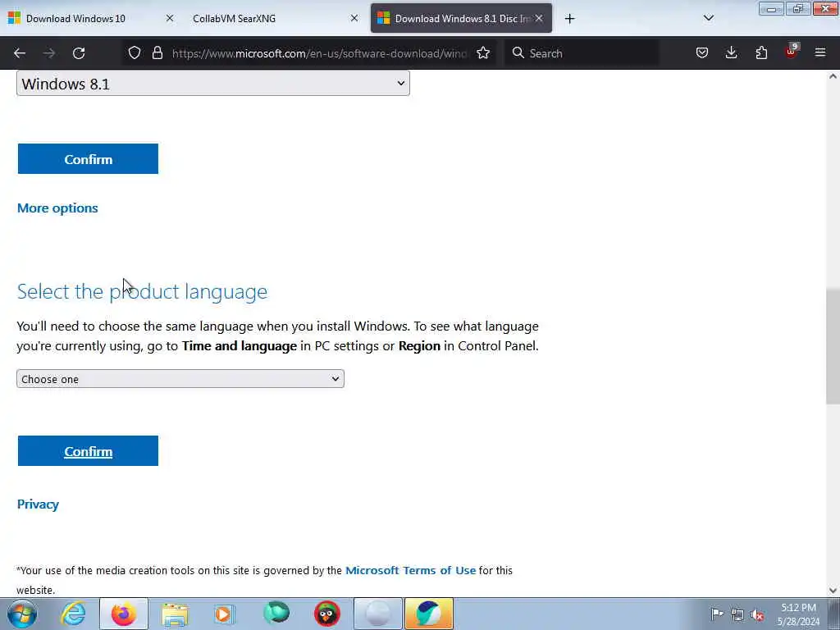
Task: Click the Search box in toolbar
Action: coord(582,53)
